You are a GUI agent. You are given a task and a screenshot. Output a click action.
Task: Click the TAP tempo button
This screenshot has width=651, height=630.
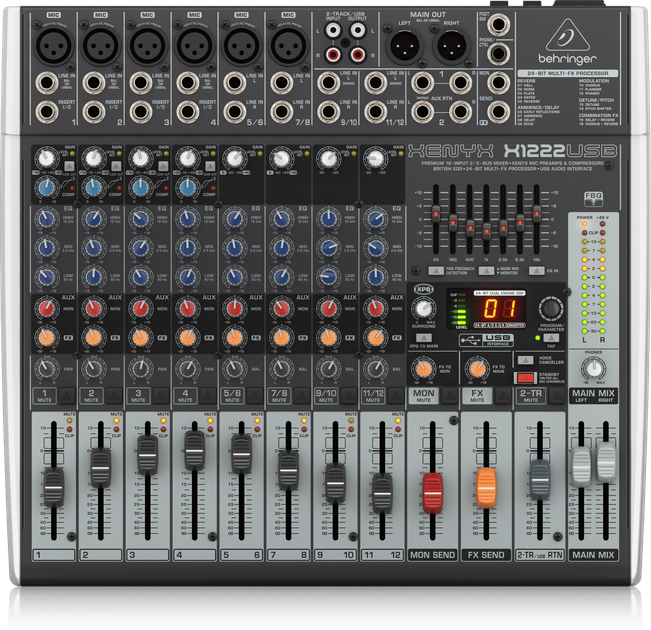pyautogui.click(x=551, y=338)
